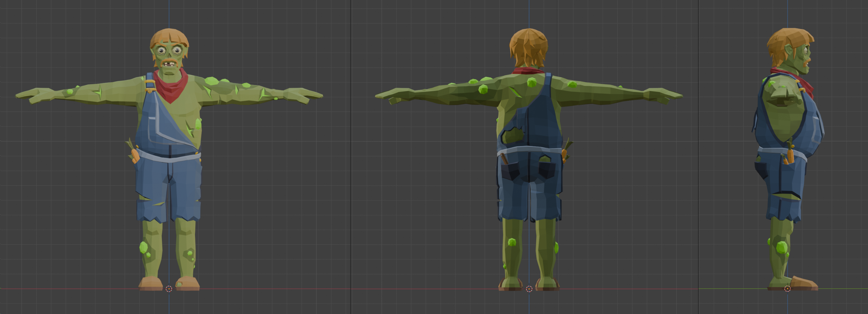Click the zombie's face in the front view
Screen dimensions: 868x314
pos(170,59)
